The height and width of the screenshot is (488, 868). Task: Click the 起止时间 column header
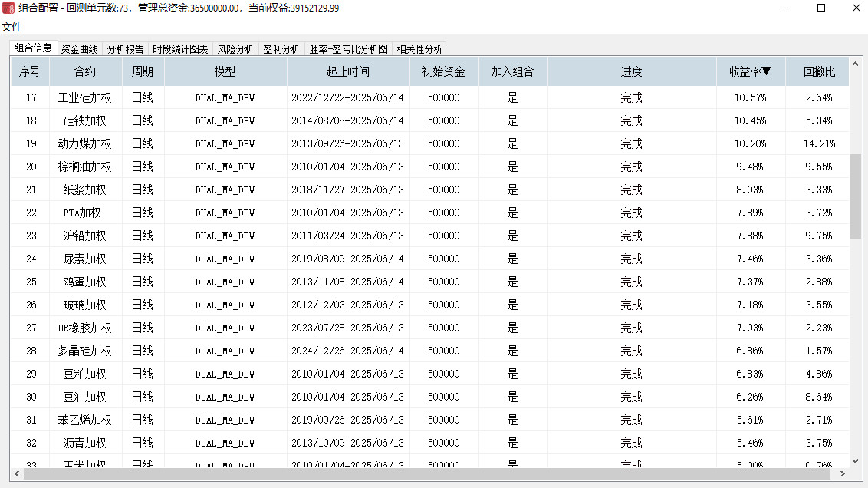tap(347, 72)
